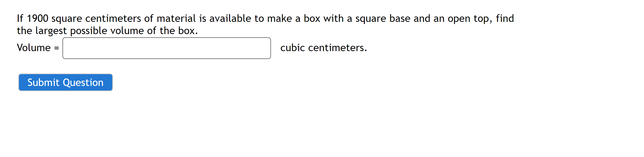Select the Submit Question blue button

[x=65, y=82]
